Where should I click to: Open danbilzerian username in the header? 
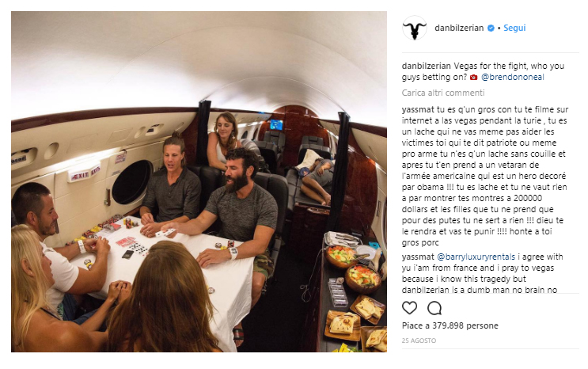point(459,28)
